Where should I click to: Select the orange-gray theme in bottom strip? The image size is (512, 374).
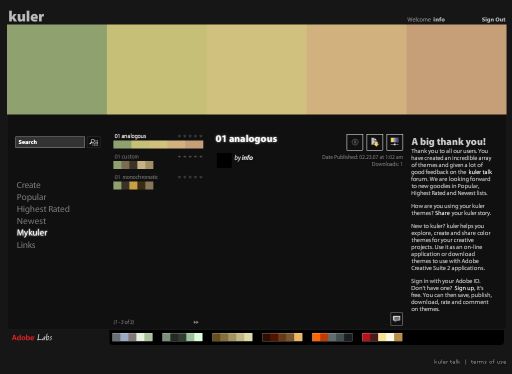coord(332,337)
